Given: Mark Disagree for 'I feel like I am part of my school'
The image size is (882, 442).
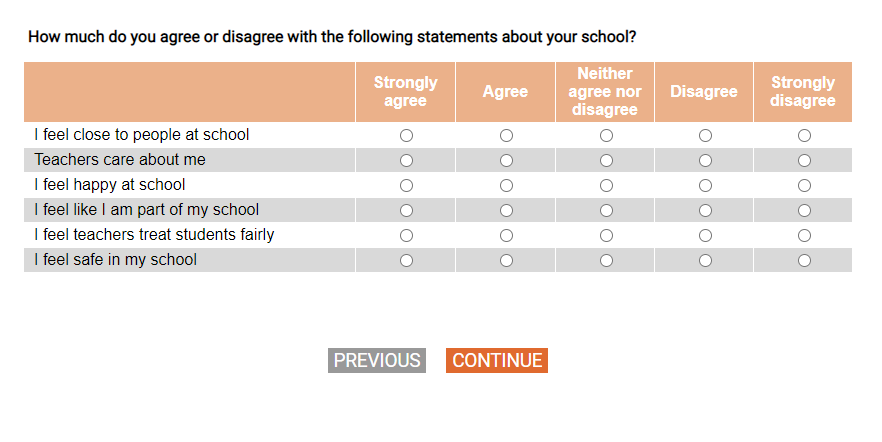Looking at the screenshot, I should tap(705, 210).
